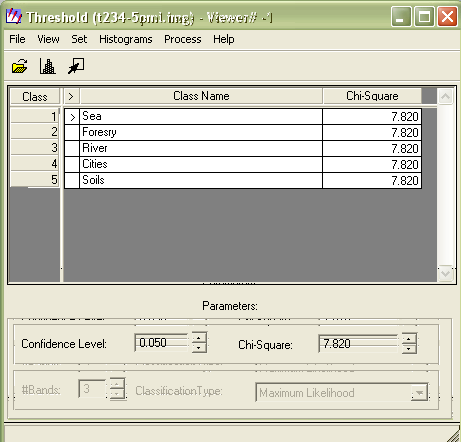This screenshot has height=442, width=461.
Task: Click the Chi-Square value for Cities
Action: coord(372,164)
